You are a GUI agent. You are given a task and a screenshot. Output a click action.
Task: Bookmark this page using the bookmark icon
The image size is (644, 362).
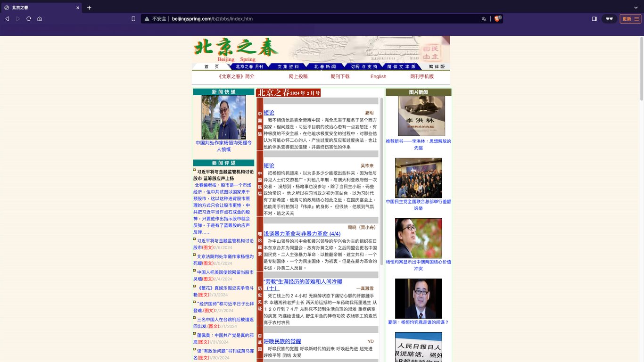tap(133, 19)
